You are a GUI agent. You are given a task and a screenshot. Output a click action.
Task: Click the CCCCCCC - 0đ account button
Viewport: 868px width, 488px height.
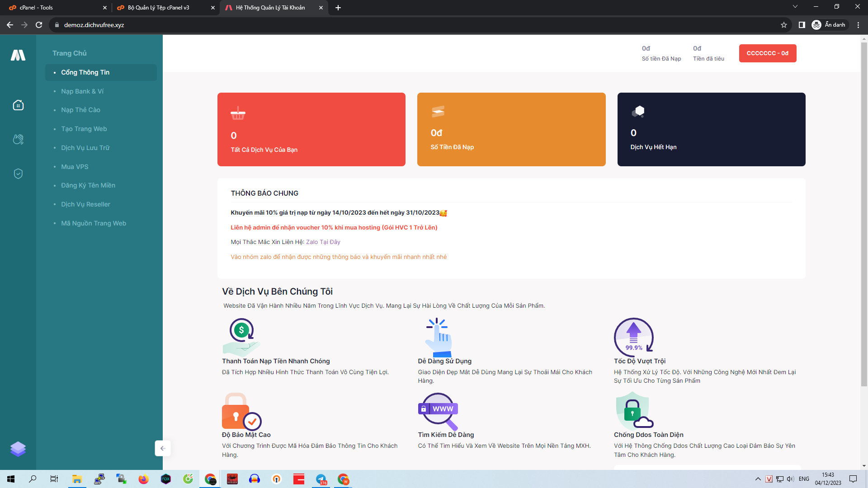pyautogui.click(x=767, y=53)
